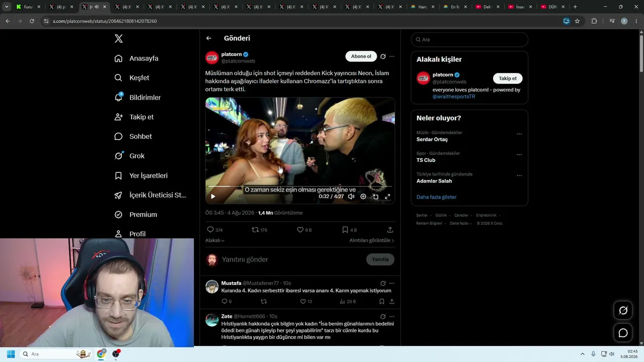Viewport: 644px width, 362px height.
Task: Share platcorn's post
Action: [x=390, y=230]
